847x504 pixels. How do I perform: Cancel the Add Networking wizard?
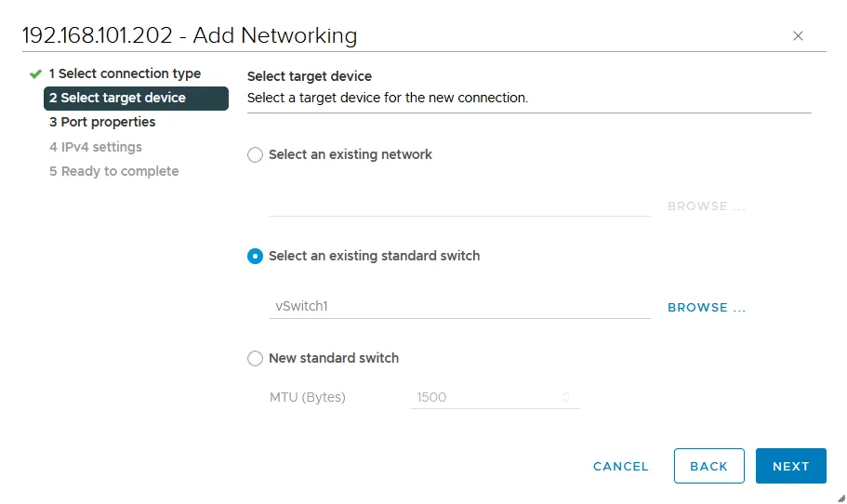[x=621, y=467]
